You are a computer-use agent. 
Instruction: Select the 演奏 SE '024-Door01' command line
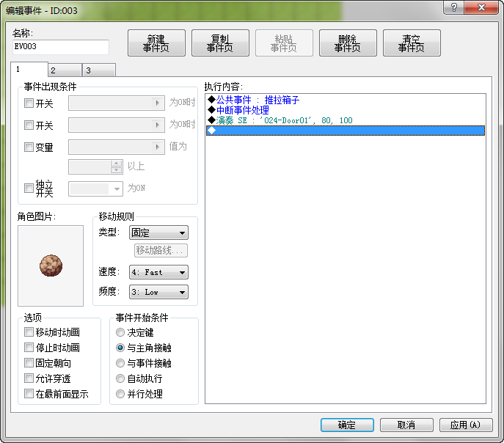click(x=346, y=120)
